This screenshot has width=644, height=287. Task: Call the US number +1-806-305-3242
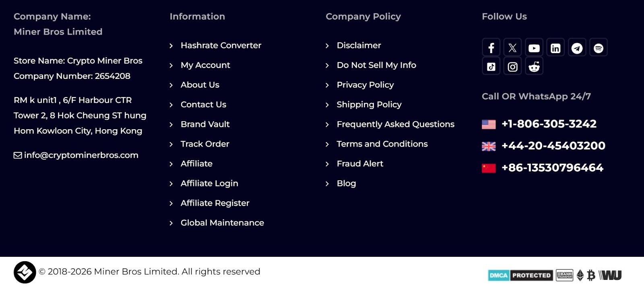pos(549,124)
